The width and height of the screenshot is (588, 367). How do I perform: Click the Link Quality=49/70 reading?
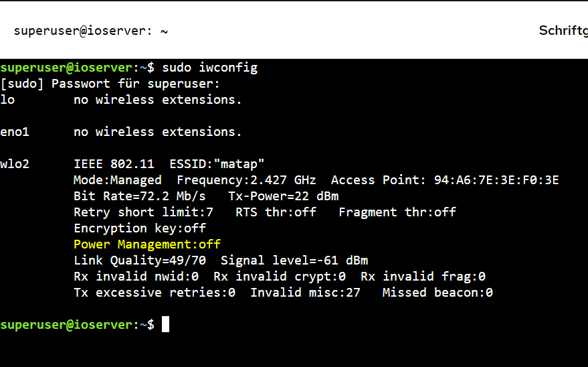[x=139, y=261]
